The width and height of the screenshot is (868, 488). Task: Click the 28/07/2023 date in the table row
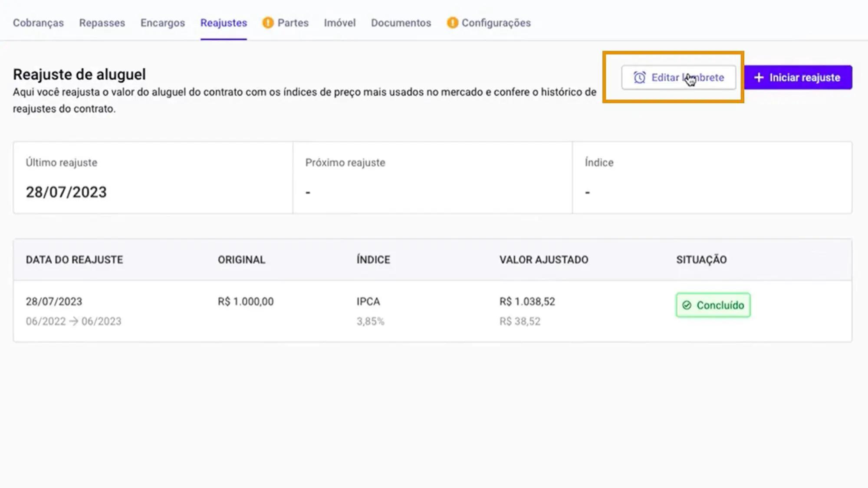coord(54,301)
